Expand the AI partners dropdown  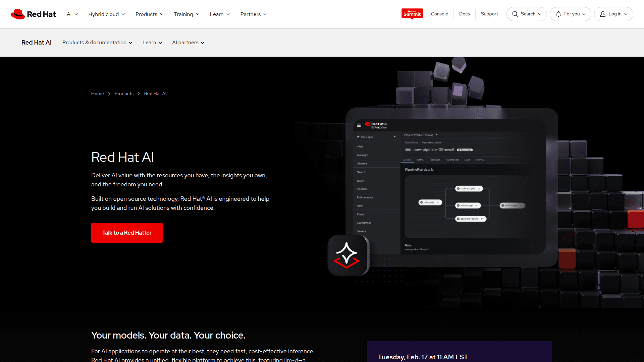(188, 42)
